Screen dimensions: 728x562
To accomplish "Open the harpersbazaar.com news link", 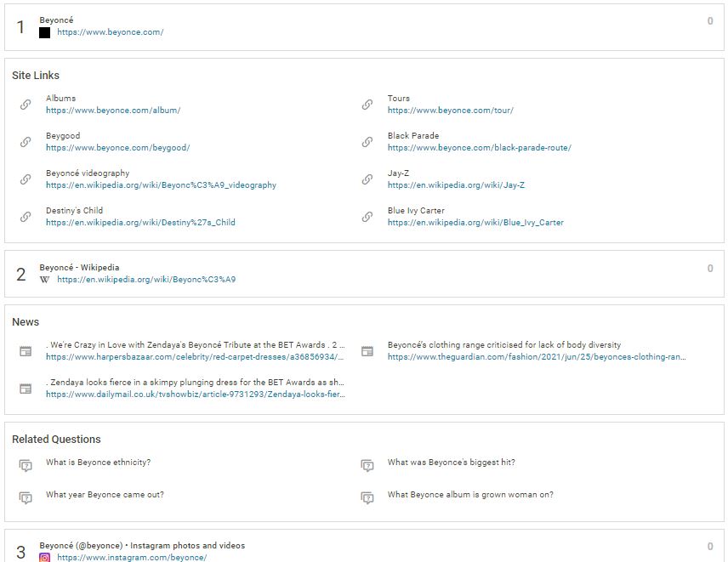I will (x=196, y=357).
